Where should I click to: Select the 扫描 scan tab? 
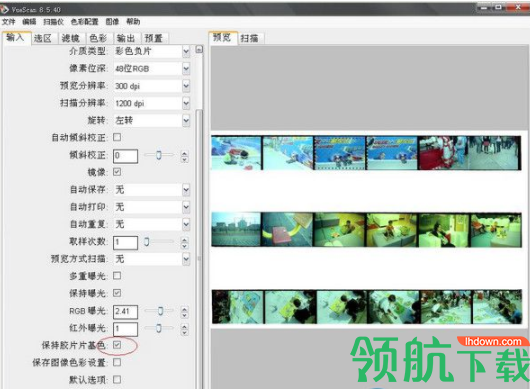(x=249, y=39)
